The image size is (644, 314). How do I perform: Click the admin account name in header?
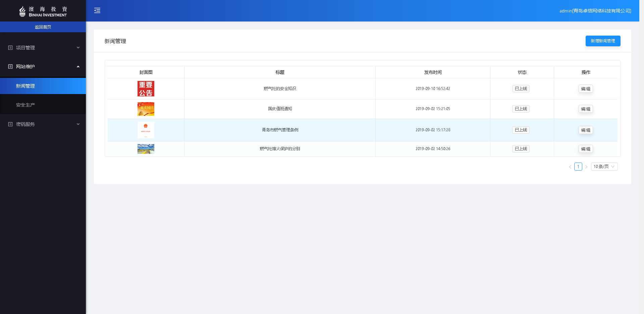(595, 11)
